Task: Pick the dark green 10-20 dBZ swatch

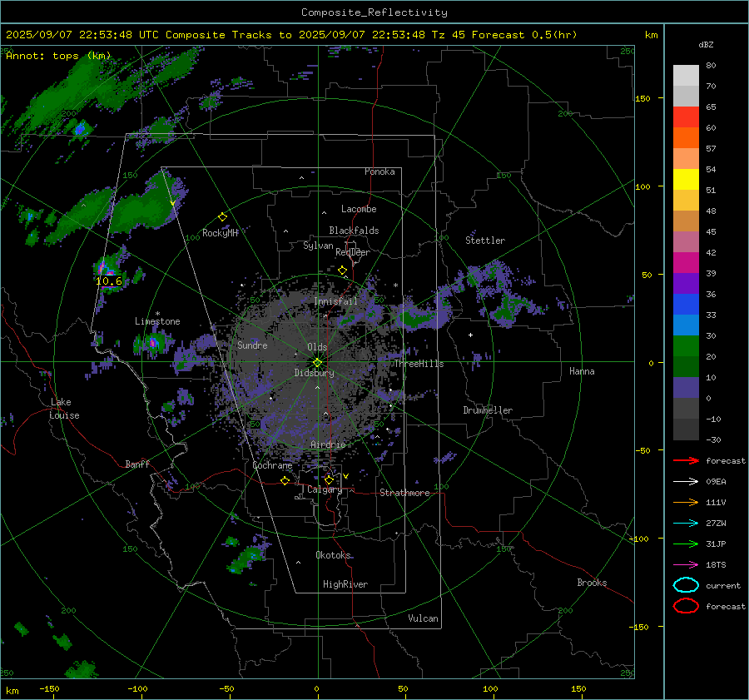Action: [x=686, y=366]
